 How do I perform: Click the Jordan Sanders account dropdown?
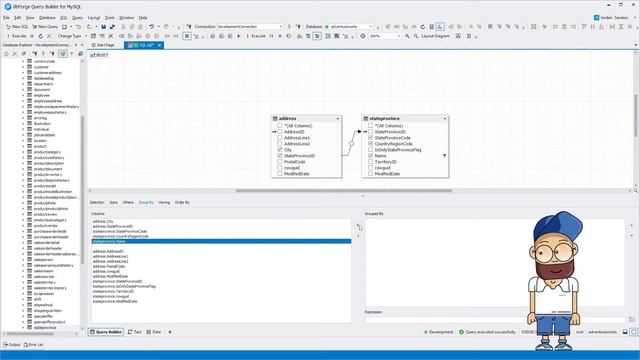pyautogui.click(x=615, y=18)
